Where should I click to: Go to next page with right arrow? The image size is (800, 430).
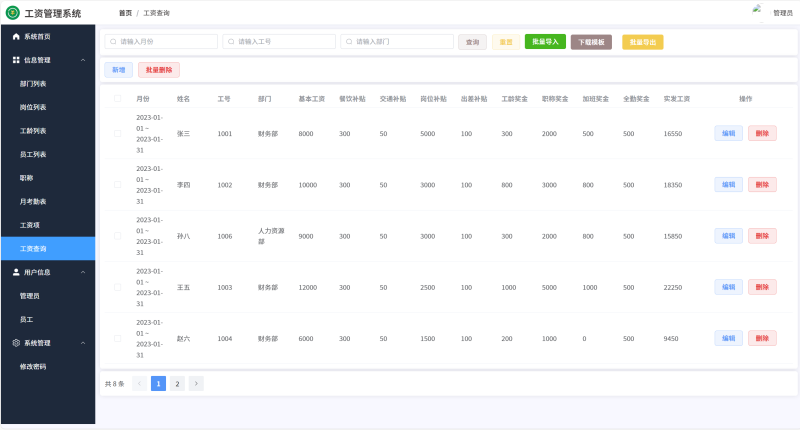pos(196,384)
